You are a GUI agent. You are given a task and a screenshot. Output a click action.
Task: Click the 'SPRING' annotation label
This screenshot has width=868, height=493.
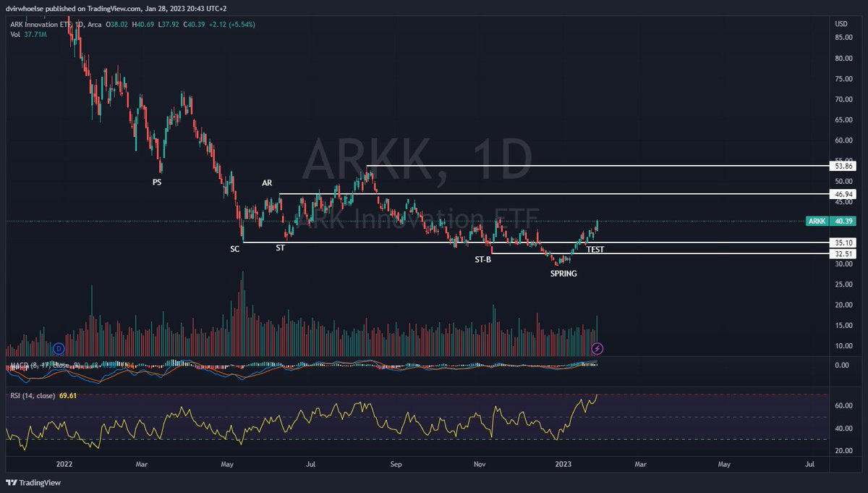[563, 274]
